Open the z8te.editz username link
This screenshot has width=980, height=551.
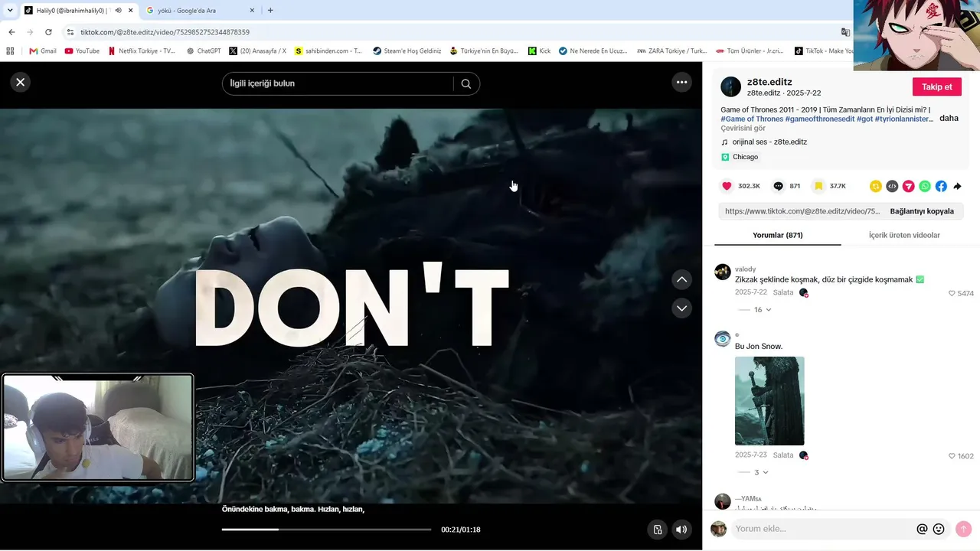[769, 82]
